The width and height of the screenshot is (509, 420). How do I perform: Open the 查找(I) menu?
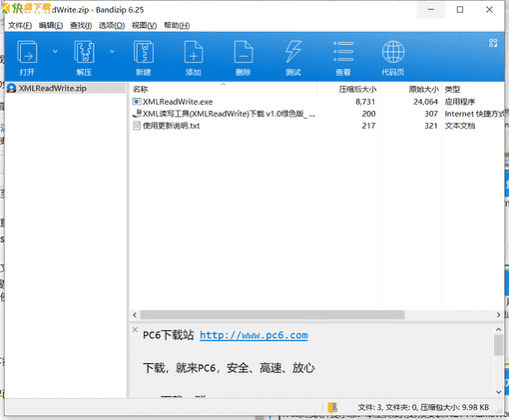pos(81,25)
